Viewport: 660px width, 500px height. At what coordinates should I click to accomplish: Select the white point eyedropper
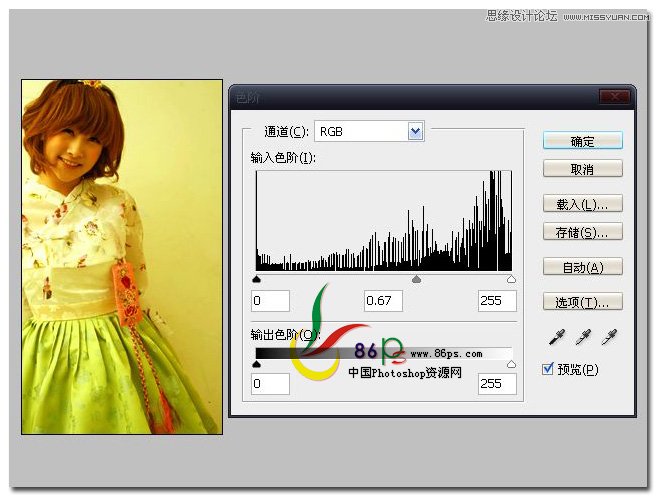(x=609, y=337)
